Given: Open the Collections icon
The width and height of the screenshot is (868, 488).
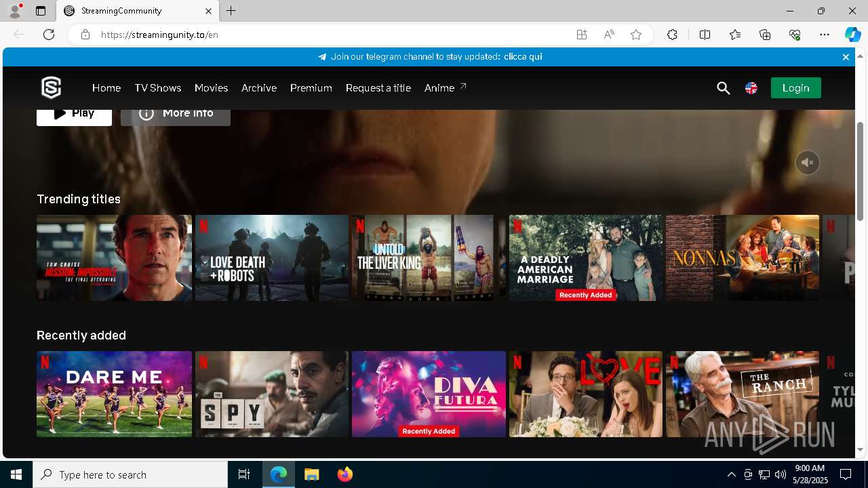Looking at the screenshot, I should pyautogui.click(x=765, y=35).
